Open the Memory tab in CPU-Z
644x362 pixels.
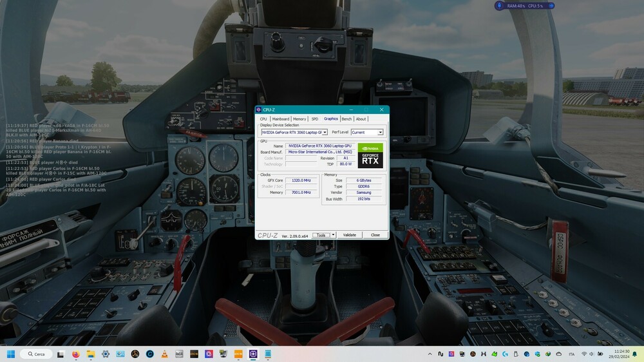point(299,119)
